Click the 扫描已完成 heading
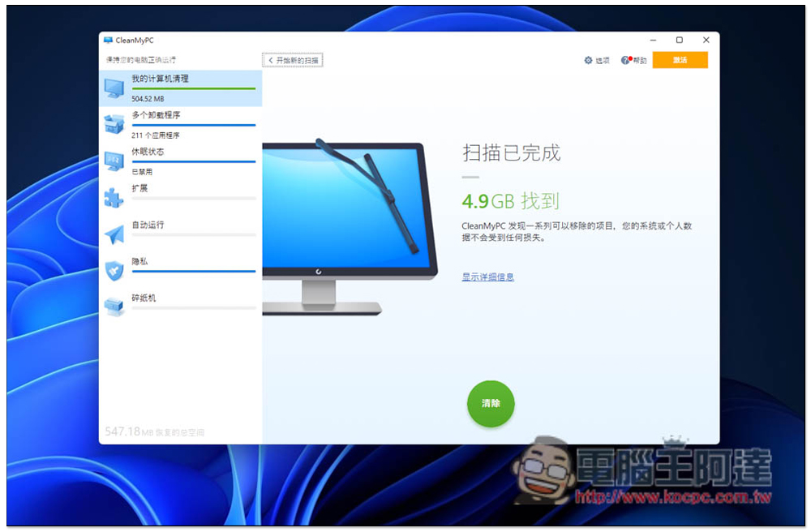811x532 pixels. [x=511, y=153]
